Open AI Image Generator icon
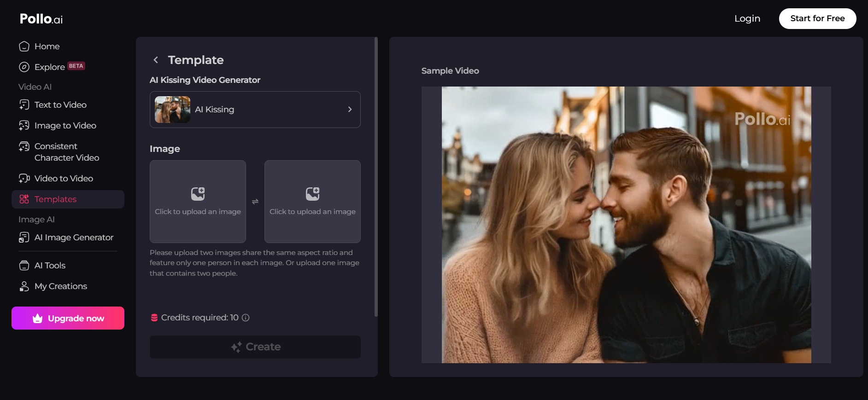Viewport: 868px width, 400px height. (24, 238)
